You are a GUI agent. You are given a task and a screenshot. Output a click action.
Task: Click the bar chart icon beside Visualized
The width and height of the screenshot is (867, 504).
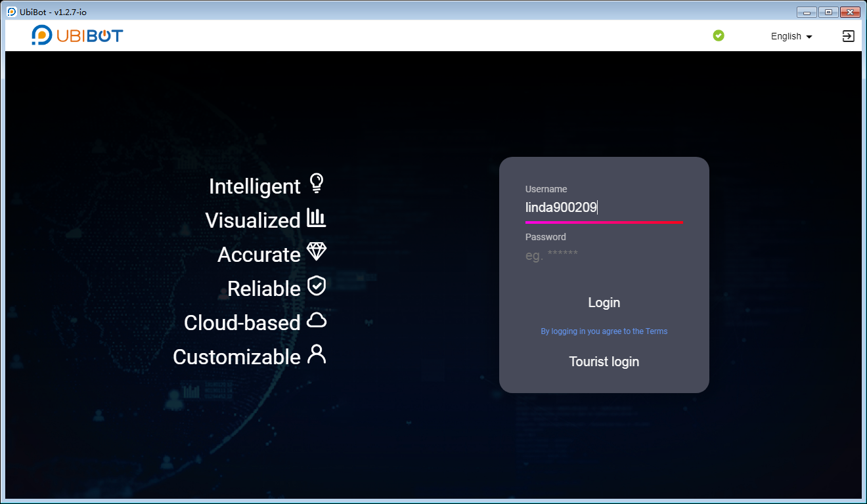point(317,219)
